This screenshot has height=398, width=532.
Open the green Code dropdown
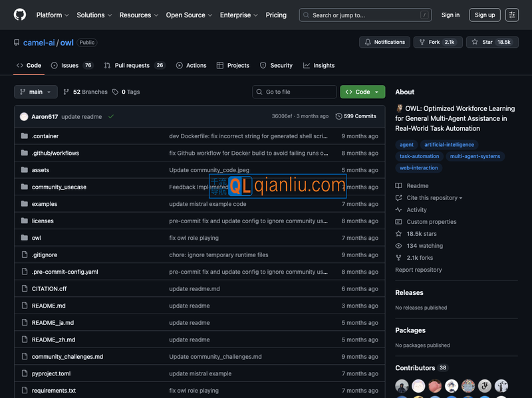(362, 92)
